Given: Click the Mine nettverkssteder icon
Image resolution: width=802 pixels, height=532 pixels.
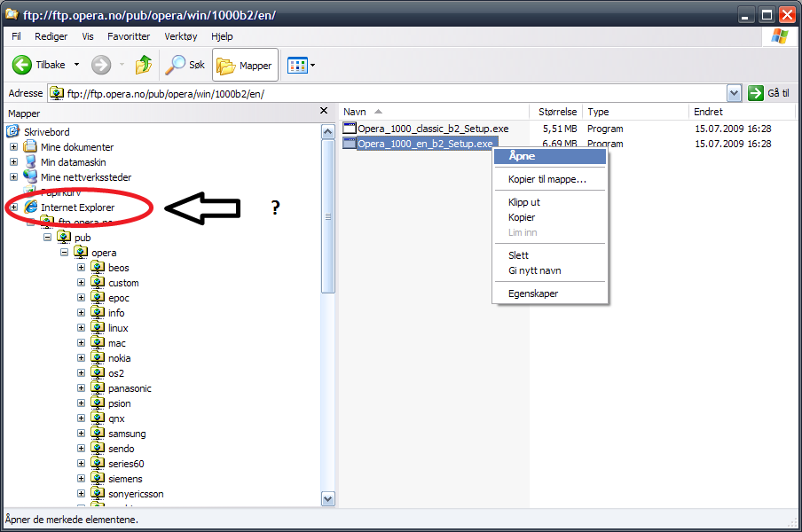Looking at the screenshot, I should [31, 176].
